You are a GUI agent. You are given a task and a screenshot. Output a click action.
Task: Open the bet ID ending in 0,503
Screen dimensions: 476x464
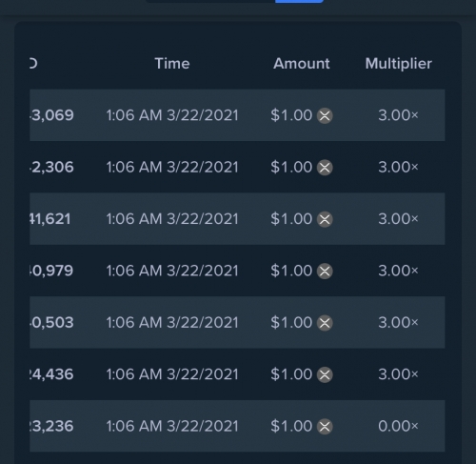pos(51,322)
